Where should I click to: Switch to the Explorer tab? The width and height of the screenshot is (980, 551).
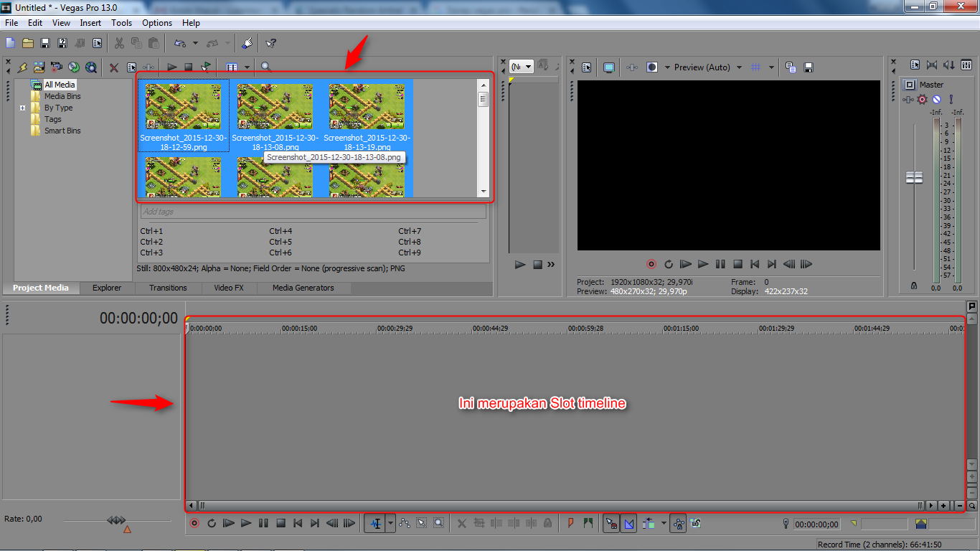point(107,288)
